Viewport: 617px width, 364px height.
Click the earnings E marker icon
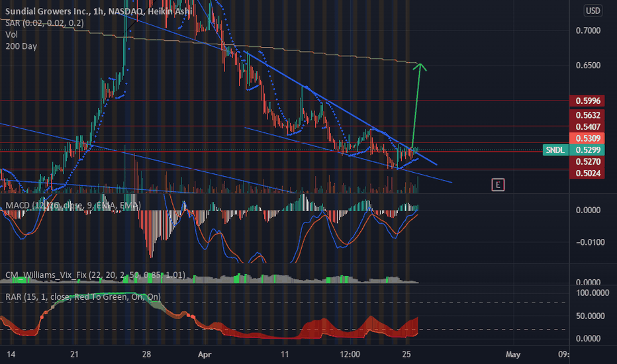click(x=498, y=185)
